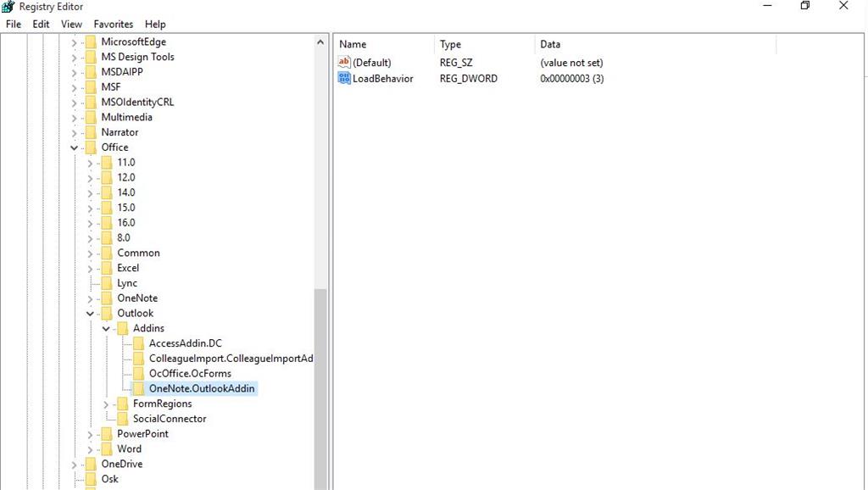This screenshot has height=490, width=868.
Task: Restore down the Registry Editor window
Action: [x=805, y=6]
